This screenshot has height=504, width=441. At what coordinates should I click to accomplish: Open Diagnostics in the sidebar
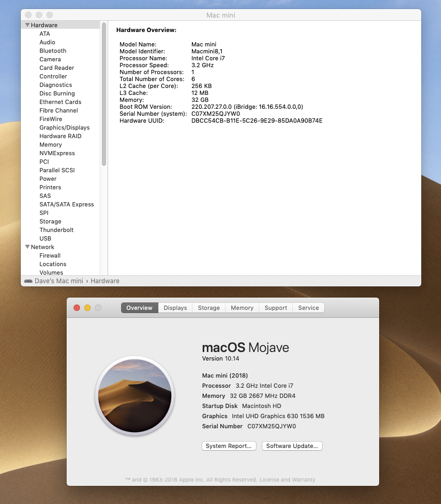click(x=55, y=85)
